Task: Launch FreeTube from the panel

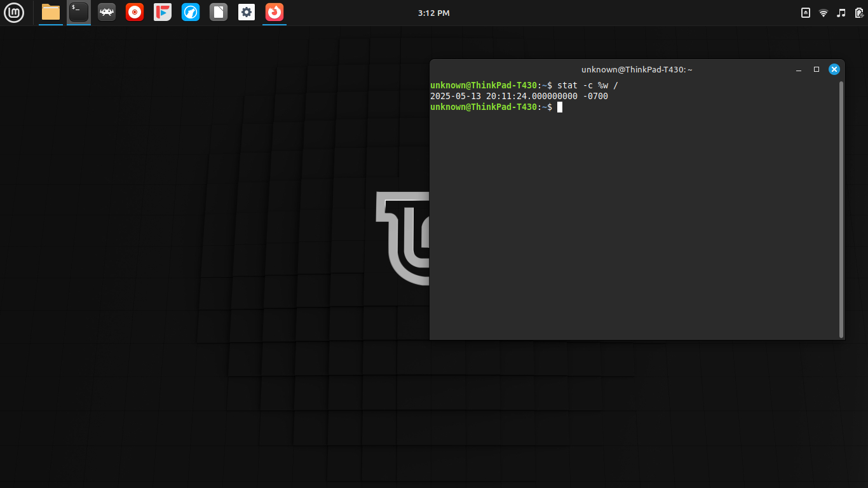Action: (x=163, y=12)
